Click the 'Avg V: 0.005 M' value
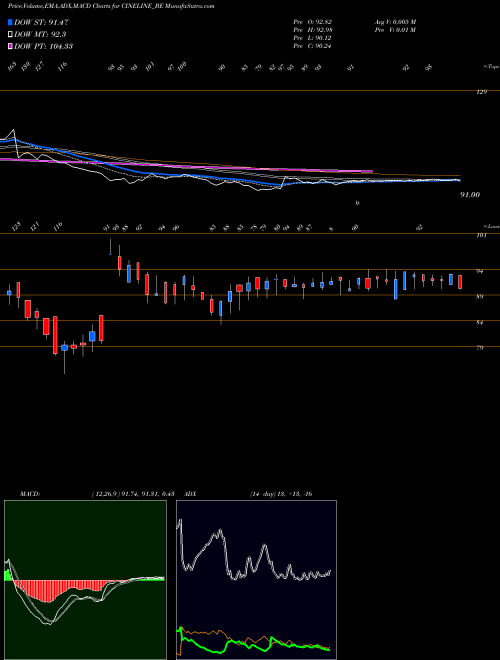The width and height of the screenshot is (500, 660). tap(395, 22)
